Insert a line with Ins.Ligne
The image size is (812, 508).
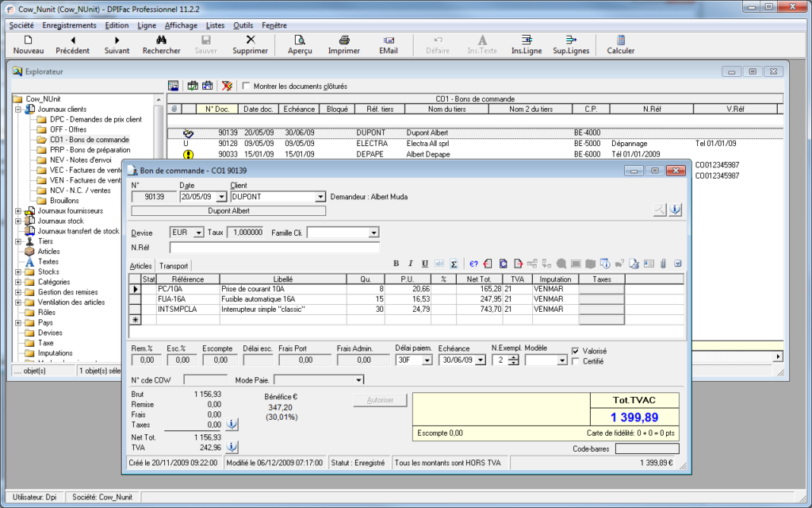coord(527,45)
